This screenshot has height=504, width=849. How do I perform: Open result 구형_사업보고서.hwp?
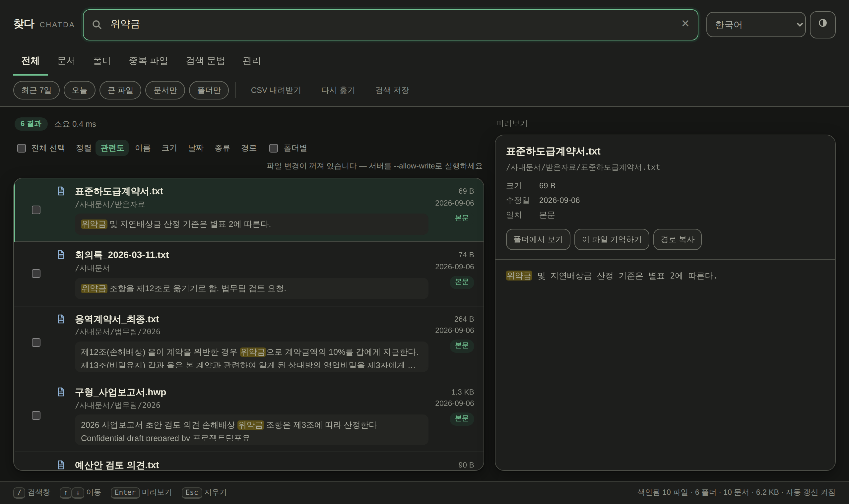click(x=249, y=415)
